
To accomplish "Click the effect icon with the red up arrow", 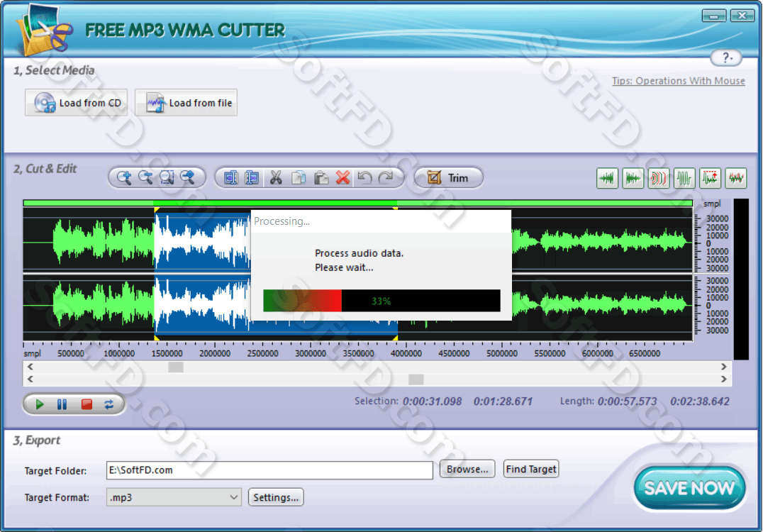I will (711, 179).
